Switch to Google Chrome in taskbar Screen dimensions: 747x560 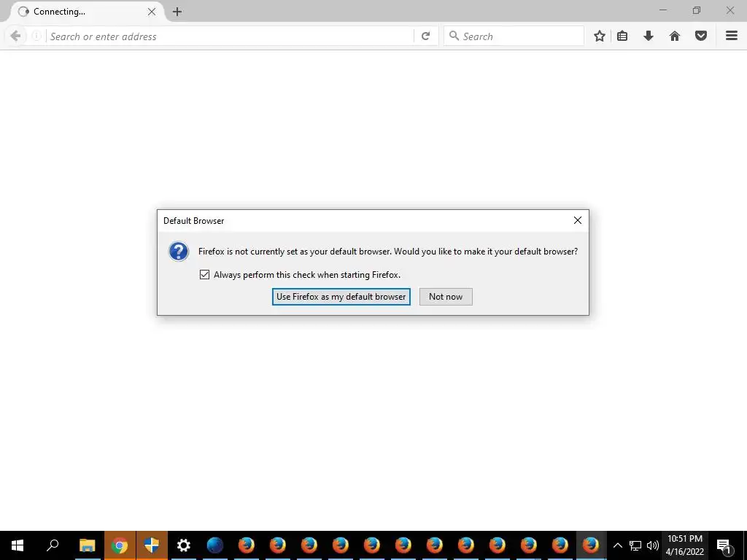(x=120, y=545)
